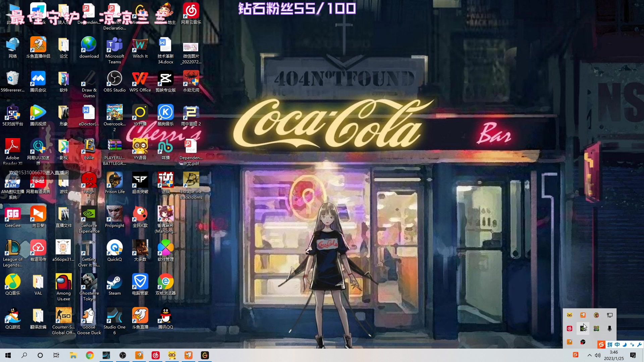Launch Goose Goose Duck from the desktop
The width and height of the screenshot is (644, 362).
coord(89,316)
